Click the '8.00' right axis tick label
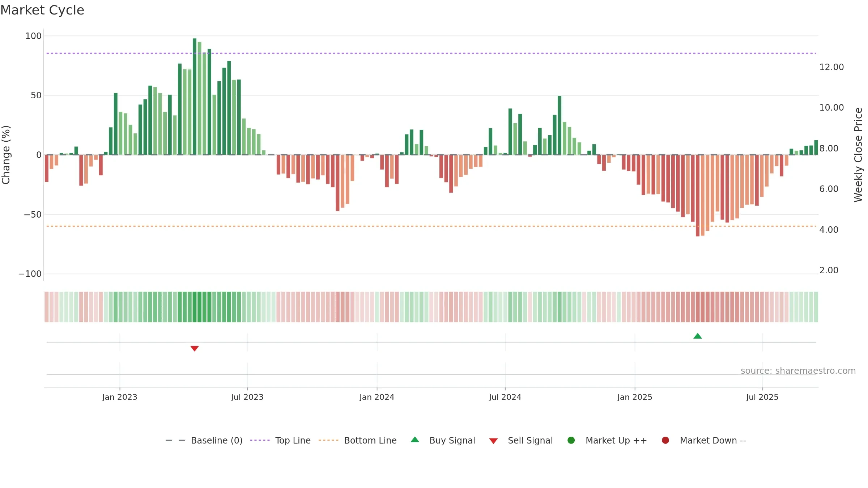 pyautogui.click(x=829, y=148)
